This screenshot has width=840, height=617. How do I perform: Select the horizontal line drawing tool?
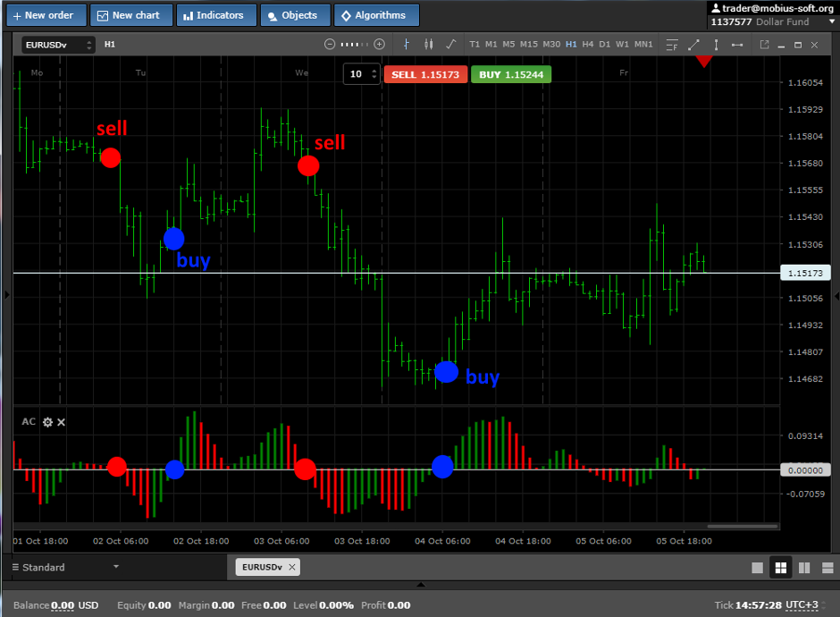coord(737,45)
